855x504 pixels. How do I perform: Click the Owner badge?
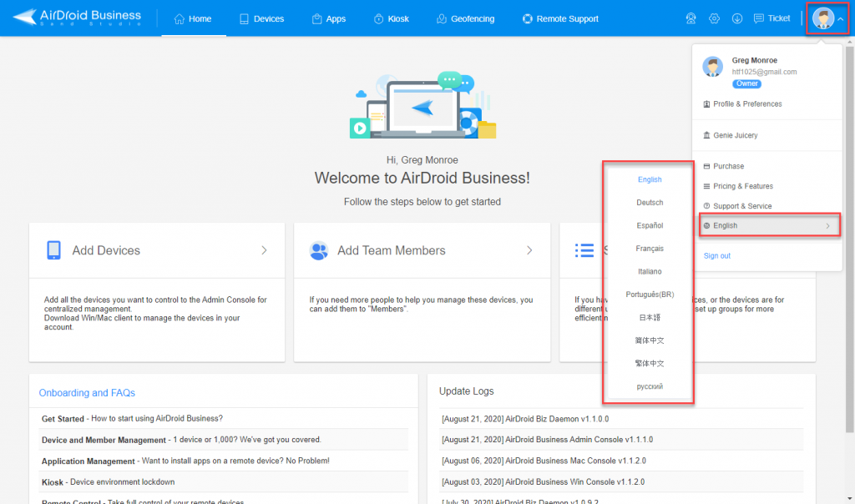(x=747, y=84)
